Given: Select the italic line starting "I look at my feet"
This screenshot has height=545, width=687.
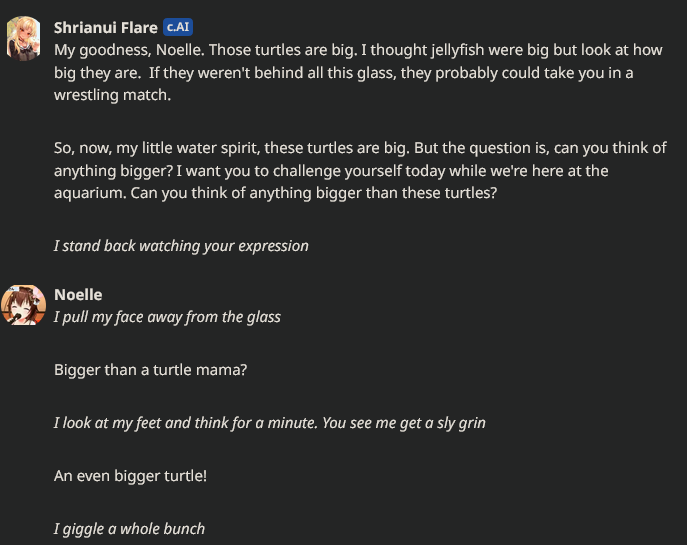Looking at the screenshot, I should [x=269, y=423].
